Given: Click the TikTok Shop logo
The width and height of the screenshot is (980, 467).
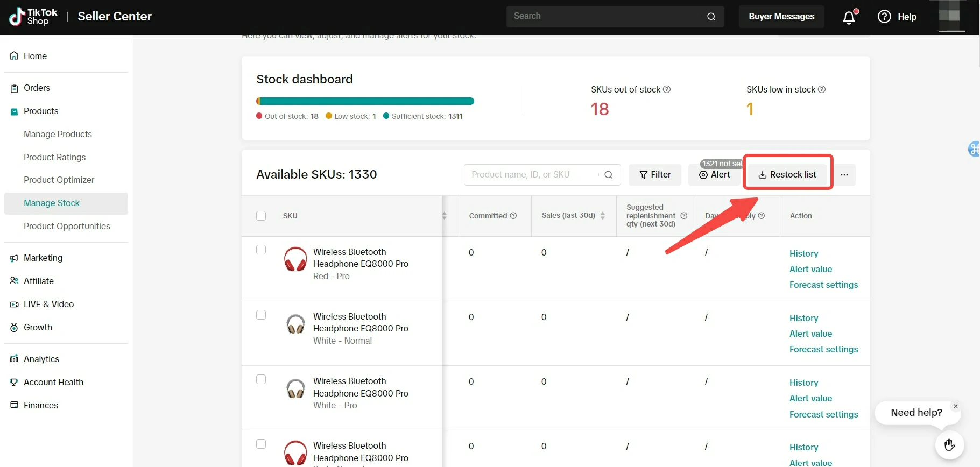Looking at the screenshot, I should coord(33,17).
